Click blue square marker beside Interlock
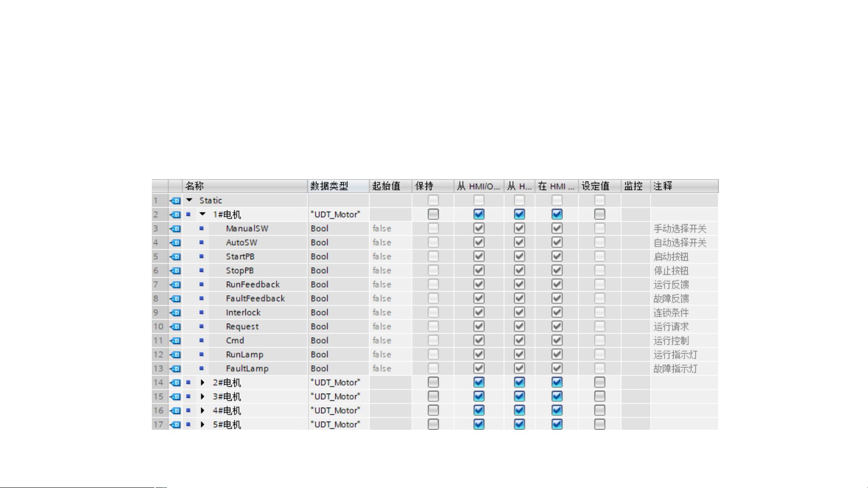 pyautogui.click(x=202, y=312)
